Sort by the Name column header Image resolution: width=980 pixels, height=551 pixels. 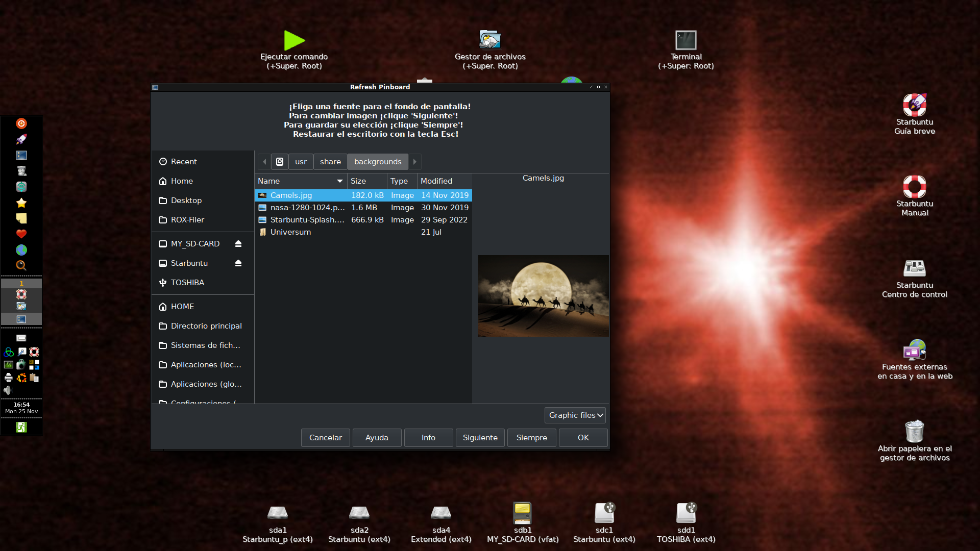301,181
